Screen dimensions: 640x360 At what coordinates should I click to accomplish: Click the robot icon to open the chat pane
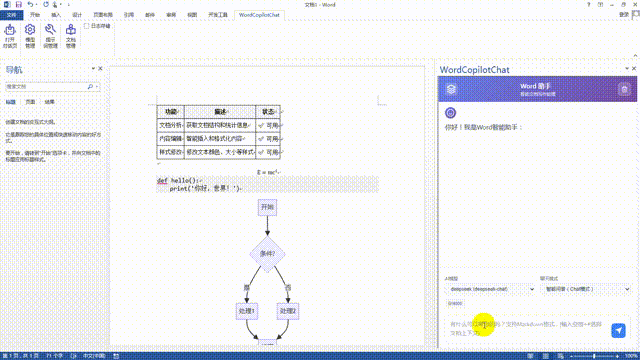10,30
